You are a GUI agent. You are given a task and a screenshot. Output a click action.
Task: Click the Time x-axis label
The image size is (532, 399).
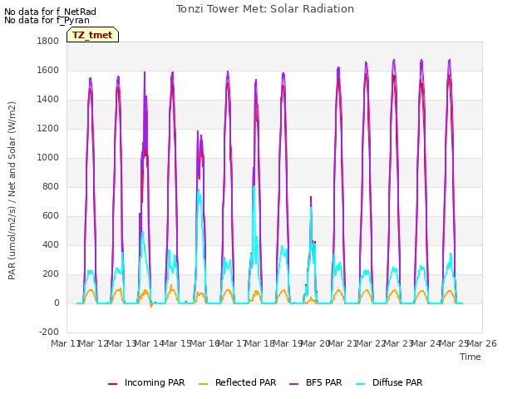click(470, 357)
